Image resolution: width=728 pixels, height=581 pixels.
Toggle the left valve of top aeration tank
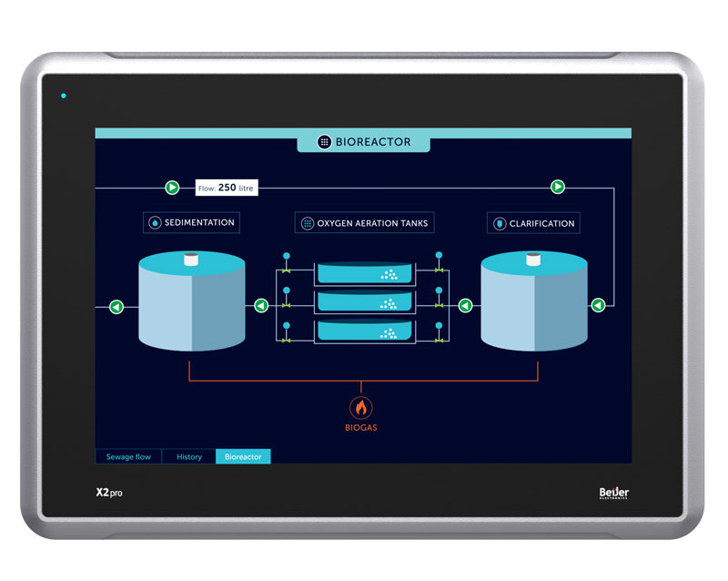[x=286, y=270]
